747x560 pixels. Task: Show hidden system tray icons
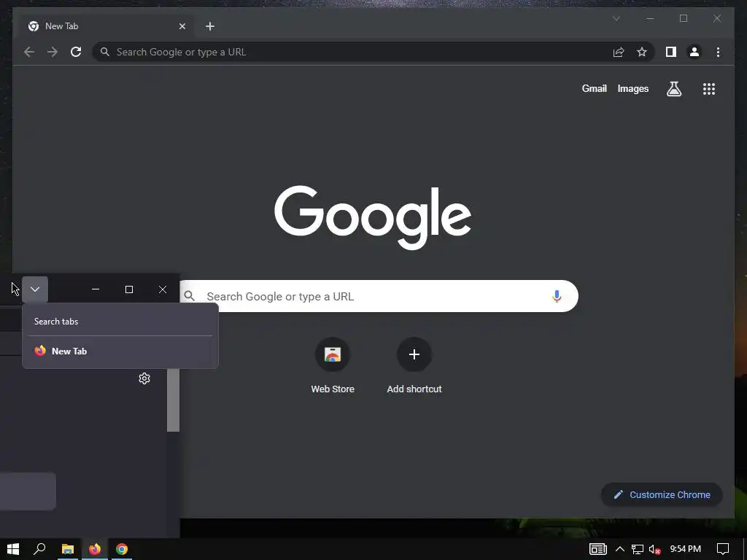[x=620, y=549]
